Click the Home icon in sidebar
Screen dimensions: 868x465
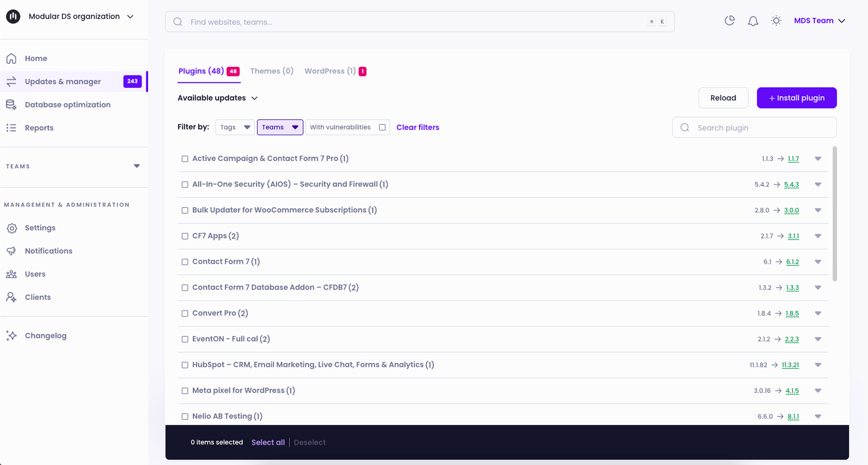(x=12, y=58)
